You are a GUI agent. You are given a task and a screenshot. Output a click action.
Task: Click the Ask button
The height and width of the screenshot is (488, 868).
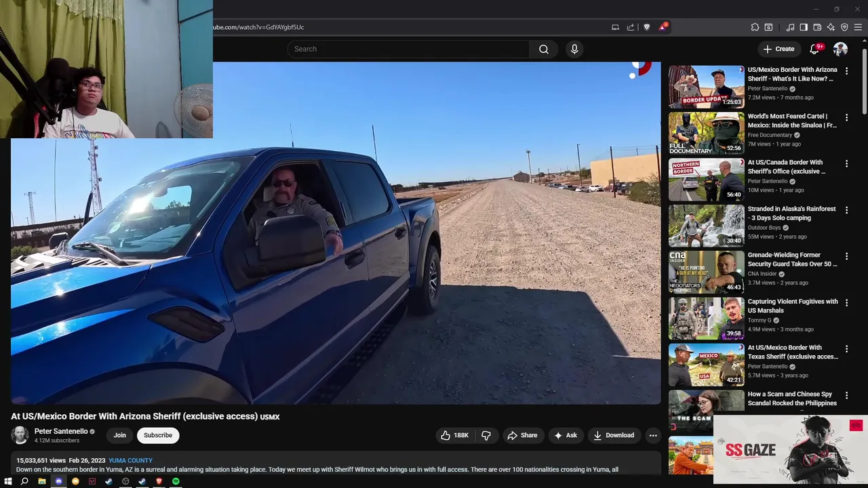566,435
